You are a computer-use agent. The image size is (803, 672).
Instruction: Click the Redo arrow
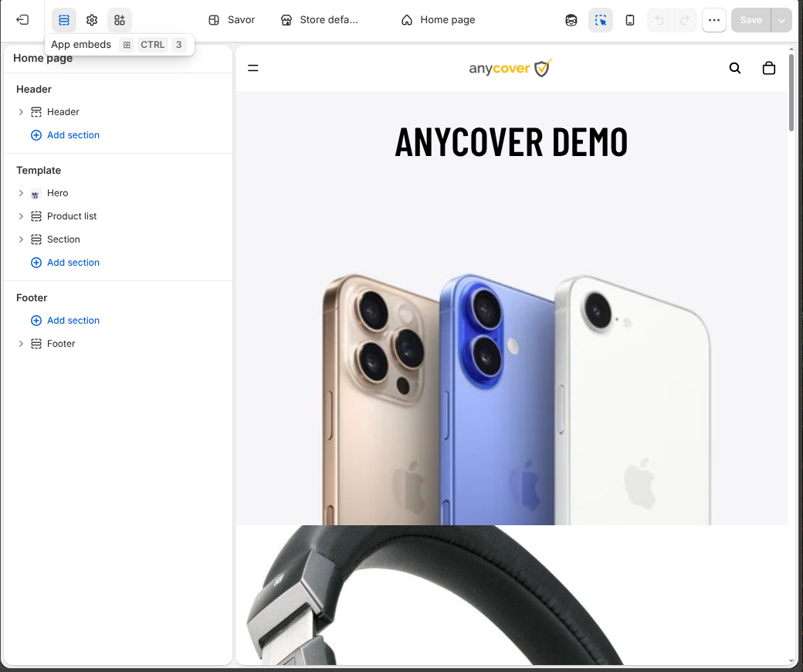point(685,20)
